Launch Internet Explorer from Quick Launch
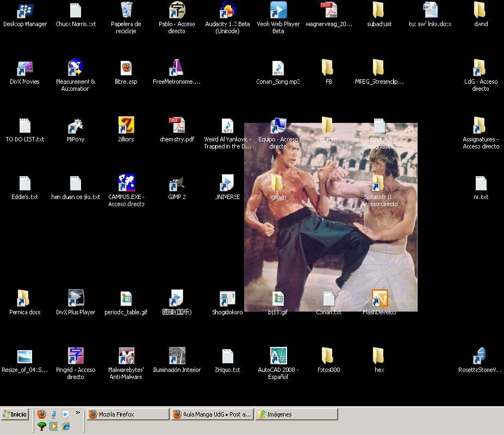Screen dimensions: 504x435 (66, 426)
